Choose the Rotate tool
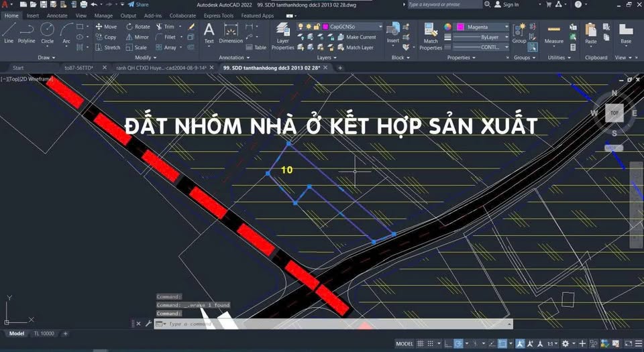The image size is (644, 352). click(x=138, y=27)
